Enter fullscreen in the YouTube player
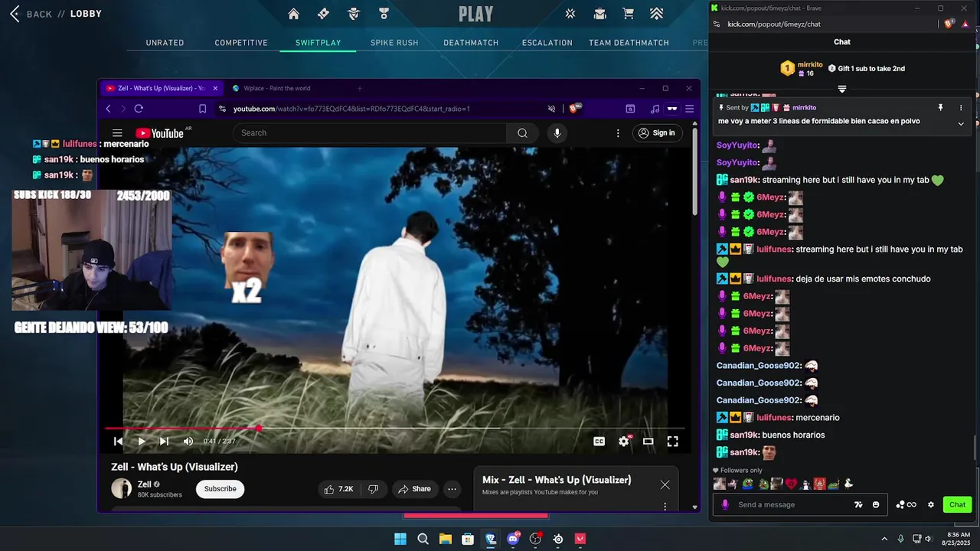Screen dimensions: 980x551 (672, 441)
